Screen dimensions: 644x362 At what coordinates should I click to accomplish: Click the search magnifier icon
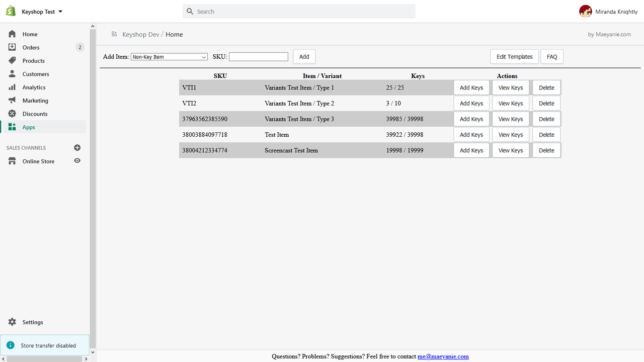coord(190,11)
